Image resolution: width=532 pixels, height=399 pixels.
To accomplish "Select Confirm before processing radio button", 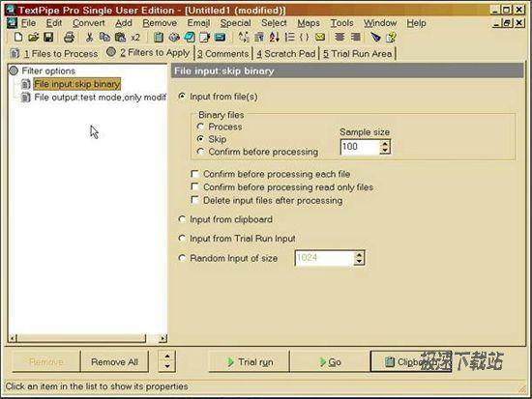I will (x=200, y=152).
